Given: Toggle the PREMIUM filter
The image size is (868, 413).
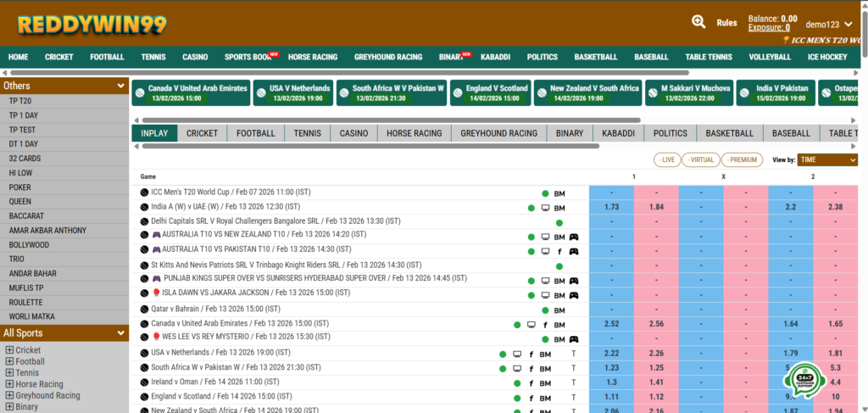Looking at the screenshot, I should click(742, 159).
